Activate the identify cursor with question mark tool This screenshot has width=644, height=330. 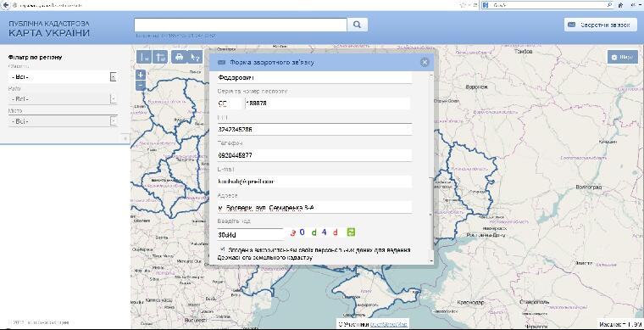[x=195, y=57]
